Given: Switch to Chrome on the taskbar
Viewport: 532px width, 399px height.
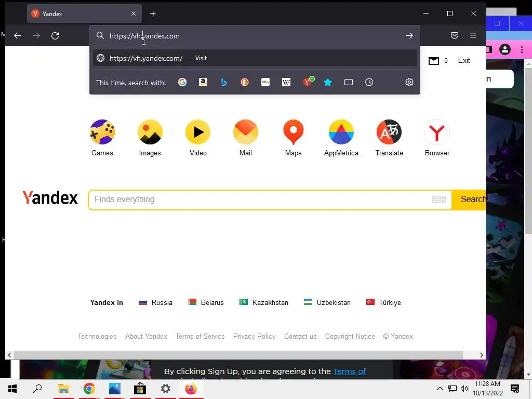Looking at the screenshot, I should pyautogui.click(x=89, y=389).
